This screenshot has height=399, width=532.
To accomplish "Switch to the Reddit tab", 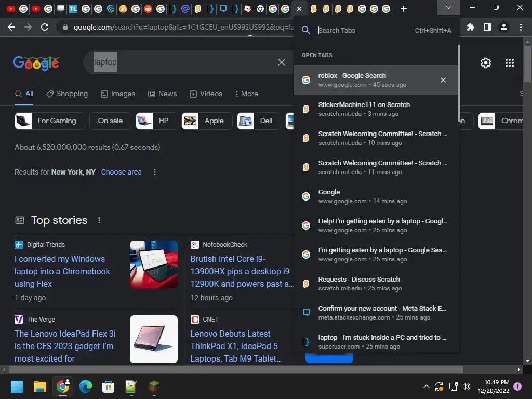I will [148, 9].
